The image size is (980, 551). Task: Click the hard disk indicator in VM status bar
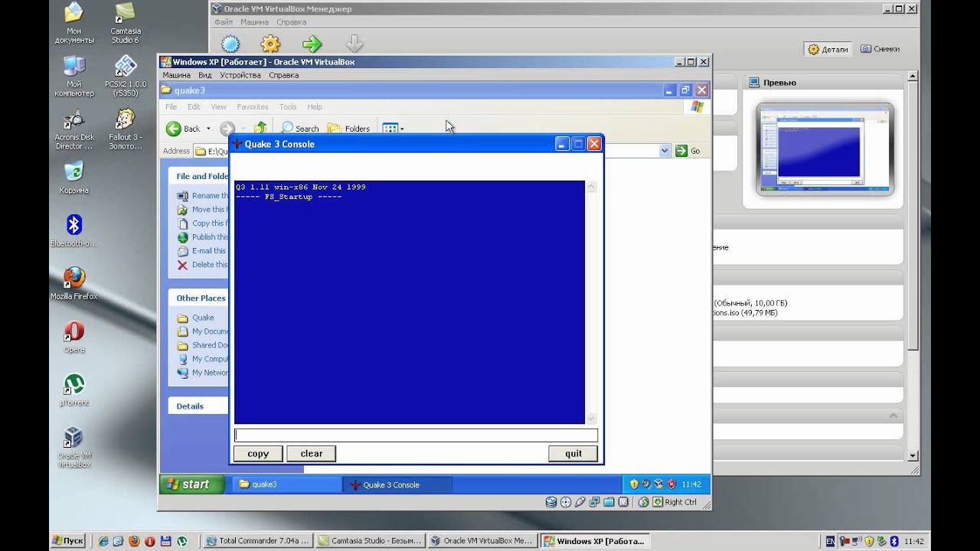(x=551, y=502)
